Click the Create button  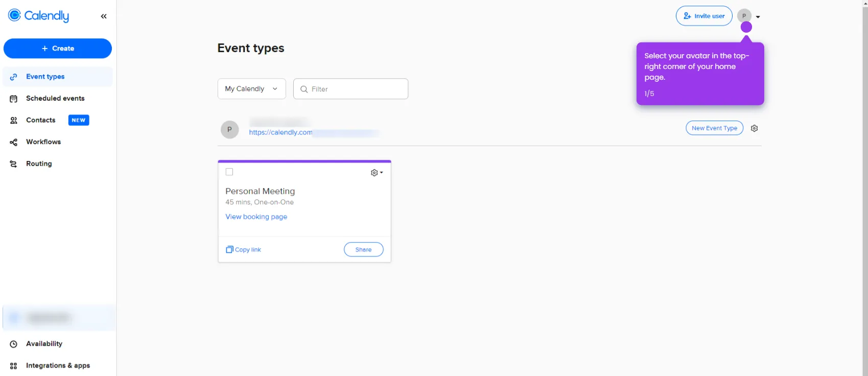coord(58,49)
